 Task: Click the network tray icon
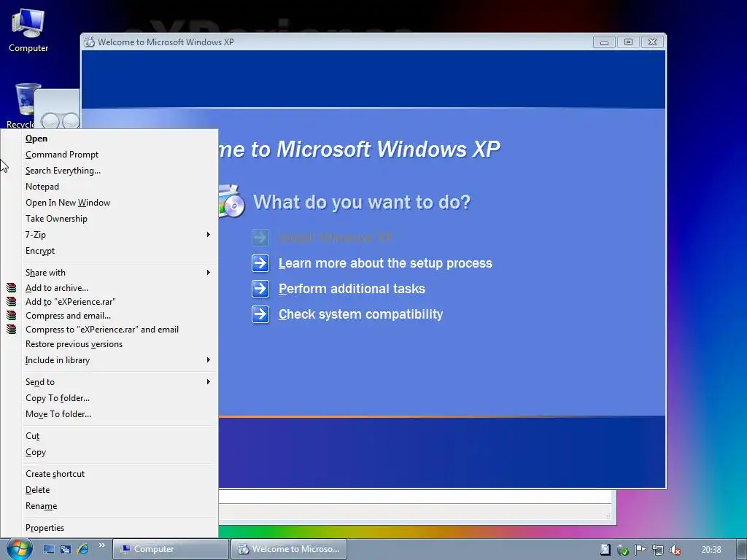click(658, 550)
